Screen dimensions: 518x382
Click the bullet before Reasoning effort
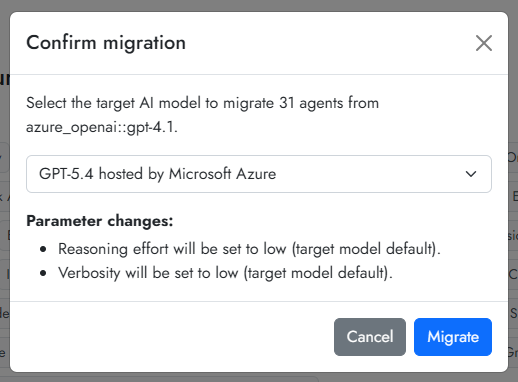click(43, 249)
